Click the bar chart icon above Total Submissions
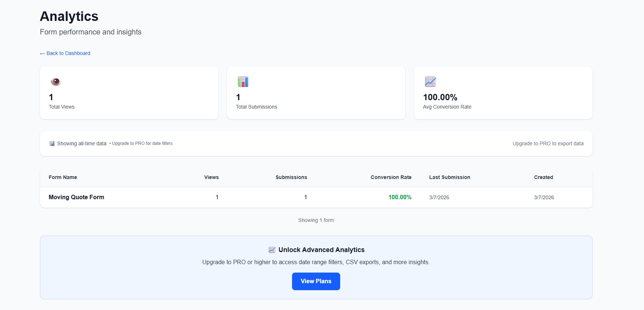Screen dimensions: 644x310 [243, 81]
